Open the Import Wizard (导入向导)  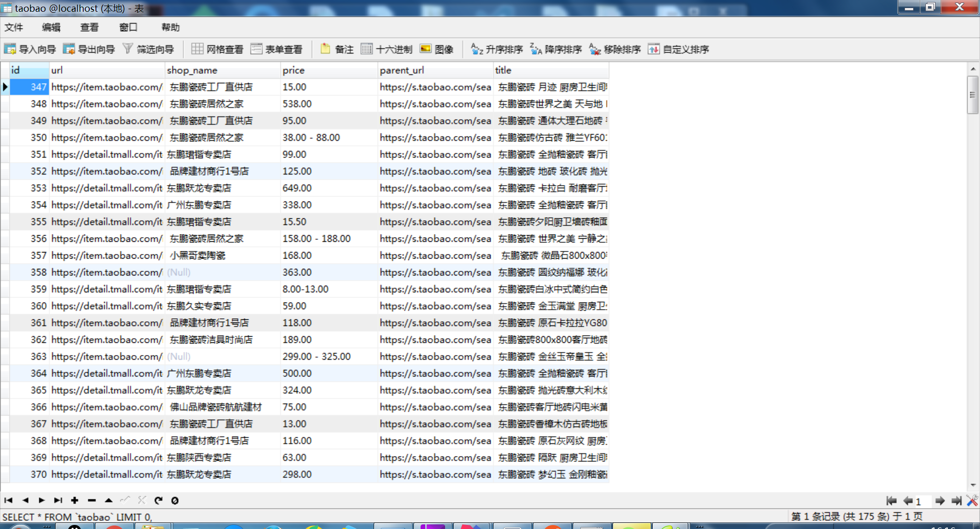pyautogui.click(x=30, y=49)
